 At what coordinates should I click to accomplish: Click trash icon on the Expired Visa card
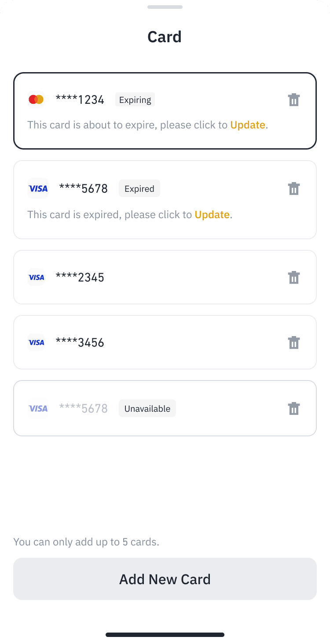click(294, 189)
